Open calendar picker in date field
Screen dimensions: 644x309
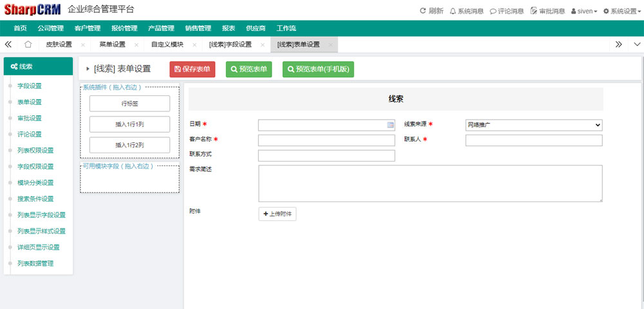[390, 125]
